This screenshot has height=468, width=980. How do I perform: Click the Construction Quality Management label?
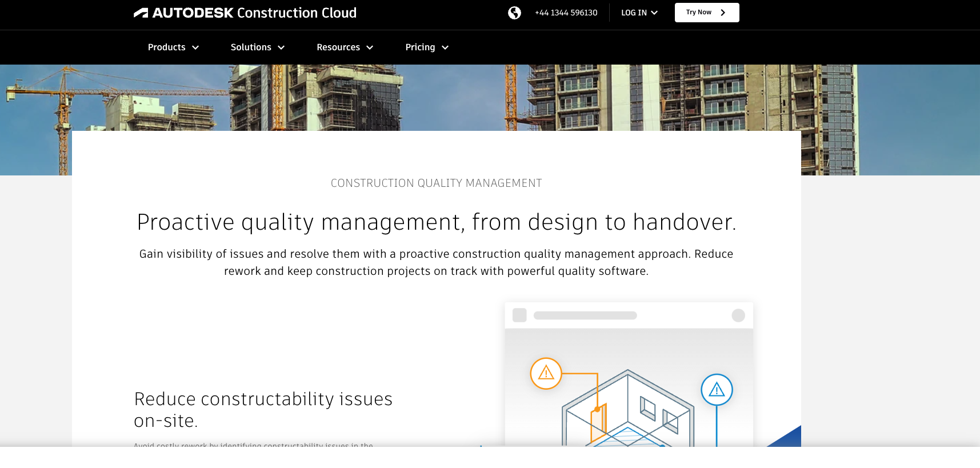(436, 183)
